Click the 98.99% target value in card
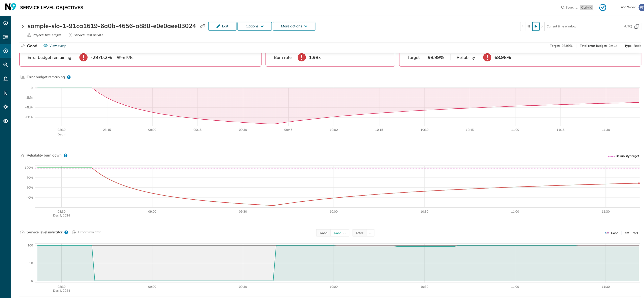Screen dimensions: 644x298 click(436, 57)
